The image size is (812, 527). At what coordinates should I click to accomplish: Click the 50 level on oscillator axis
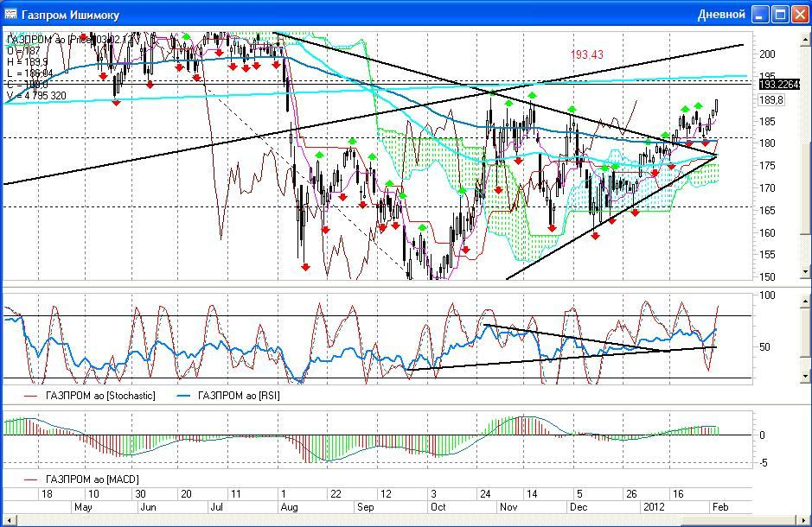764,347
